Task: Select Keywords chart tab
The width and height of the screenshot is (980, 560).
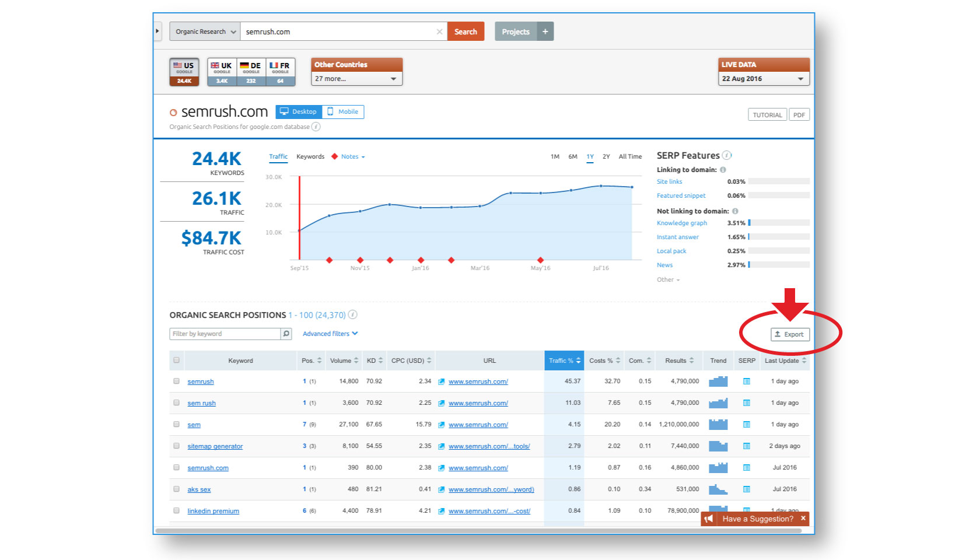Action: 310,156
